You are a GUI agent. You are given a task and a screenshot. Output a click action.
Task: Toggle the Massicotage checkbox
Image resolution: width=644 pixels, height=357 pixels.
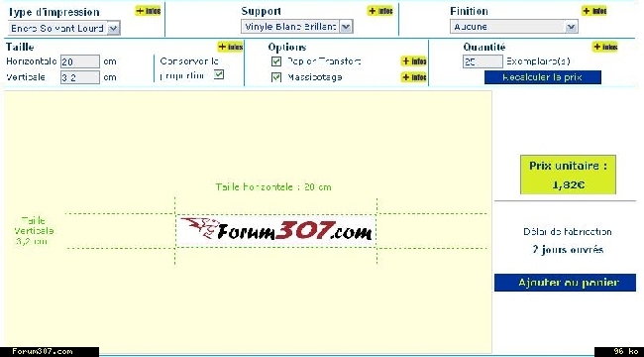[x=276, y=77]
